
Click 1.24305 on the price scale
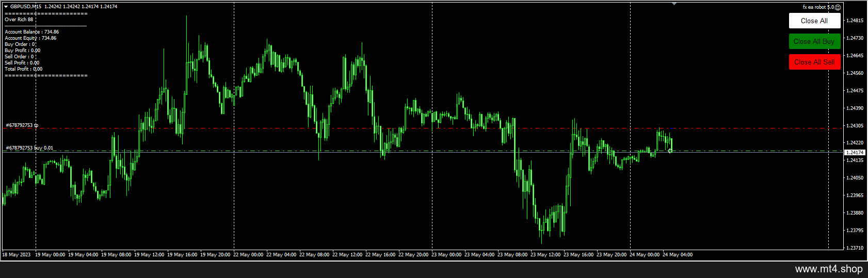click(855, 126)
